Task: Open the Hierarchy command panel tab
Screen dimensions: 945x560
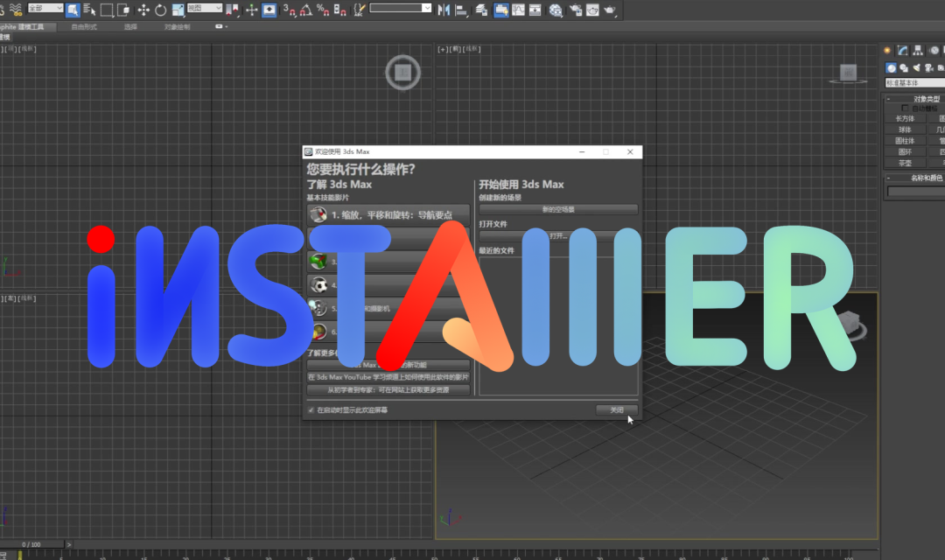Action: coord(918,51)
